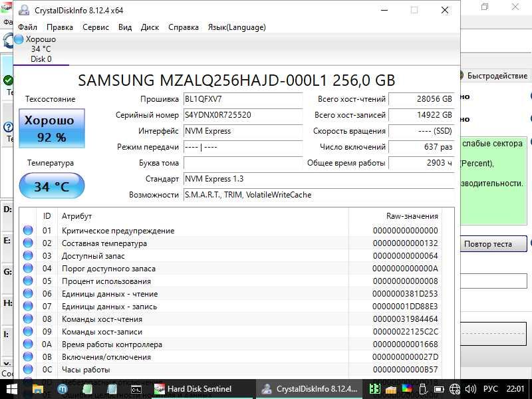Open the Диск menu
Image resolution: width=532 pixels, height=399 pixels.
[x=150, y=27]
